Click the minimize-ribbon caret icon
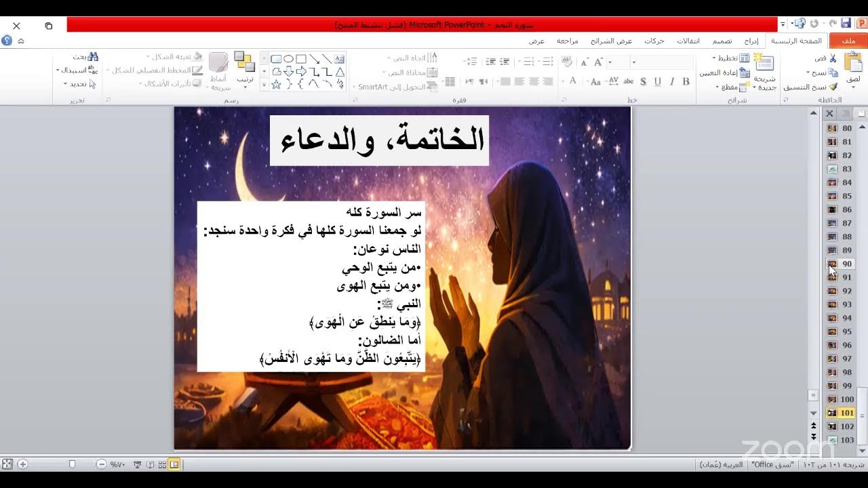 [x=21, y=41]
